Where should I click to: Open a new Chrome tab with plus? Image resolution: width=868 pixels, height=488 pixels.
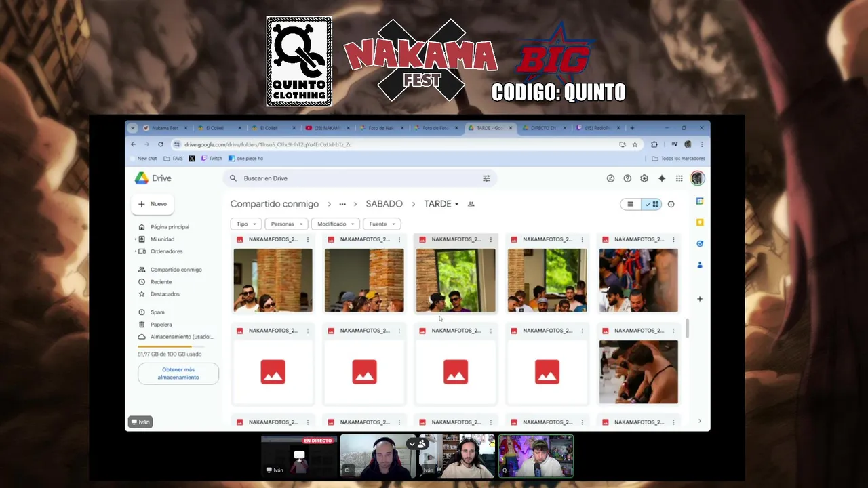632,128
